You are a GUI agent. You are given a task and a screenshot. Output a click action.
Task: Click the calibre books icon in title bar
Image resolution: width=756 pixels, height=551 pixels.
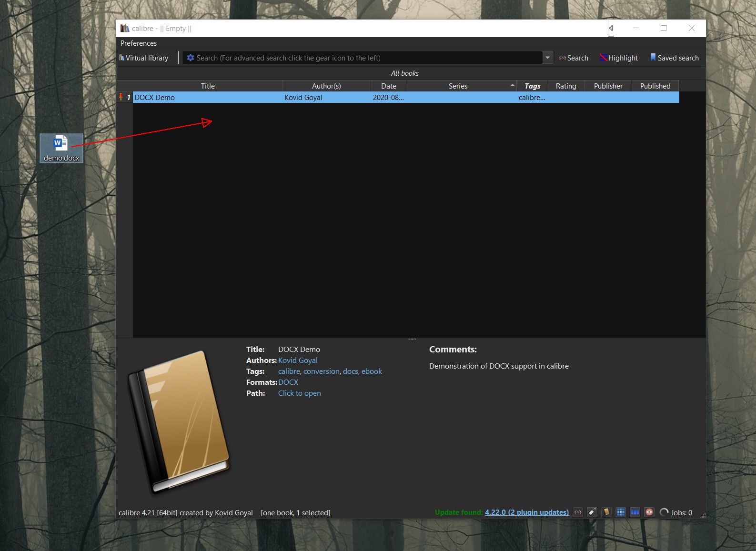pyautogui.click(x=125, y=29)
